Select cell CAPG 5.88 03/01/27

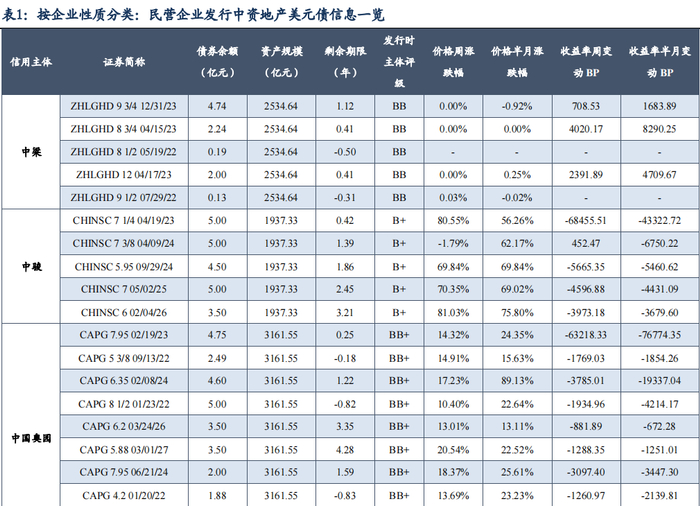(x=124, y=449)
